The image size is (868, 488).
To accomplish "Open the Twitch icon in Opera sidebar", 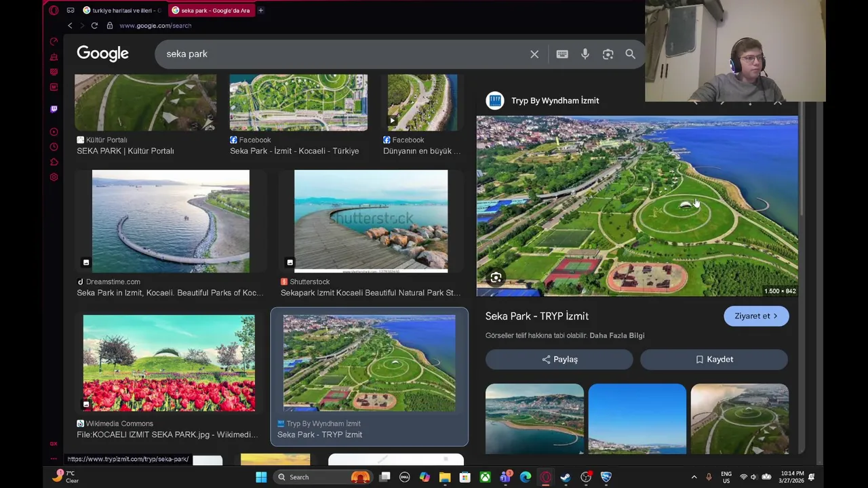I will [54, 108].
